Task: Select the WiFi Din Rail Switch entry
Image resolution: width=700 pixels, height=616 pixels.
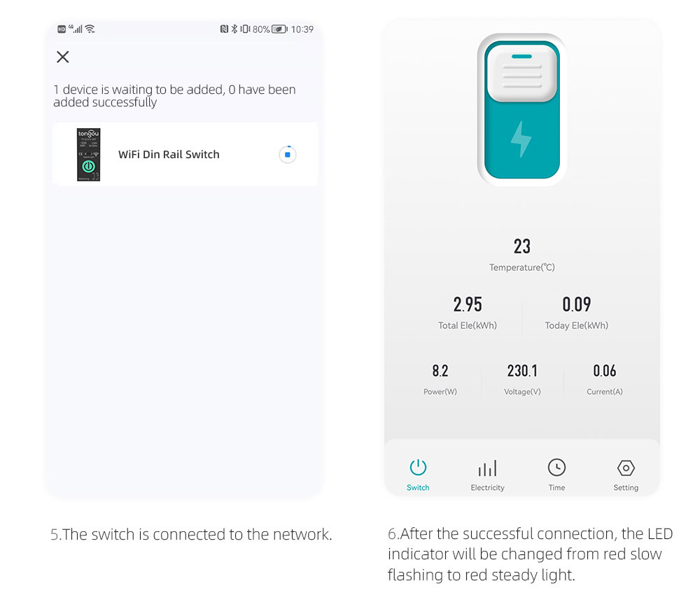Action: pos(185,155)
